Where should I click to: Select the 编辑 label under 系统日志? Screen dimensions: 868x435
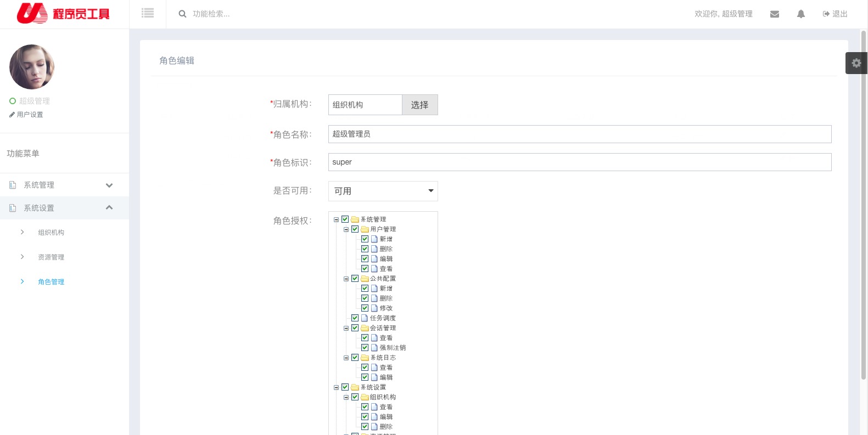click(387, 377)
